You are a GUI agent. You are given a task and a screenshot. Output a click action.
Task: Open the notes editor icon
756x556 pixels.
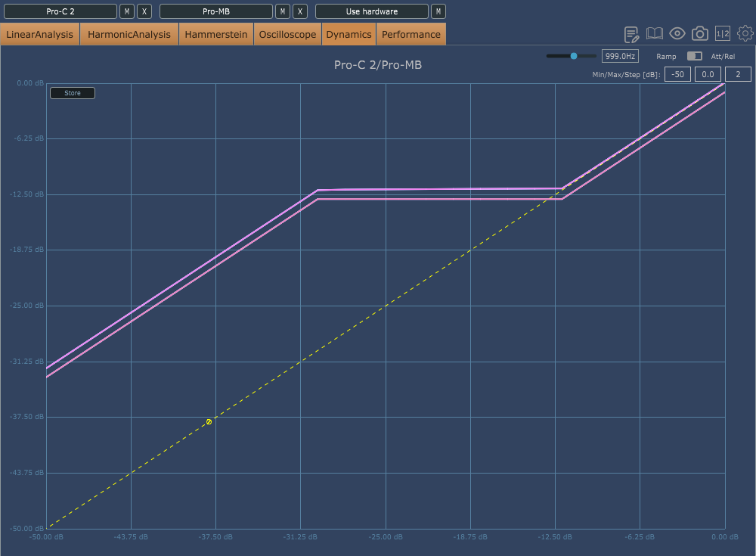(x=631, y=34)
